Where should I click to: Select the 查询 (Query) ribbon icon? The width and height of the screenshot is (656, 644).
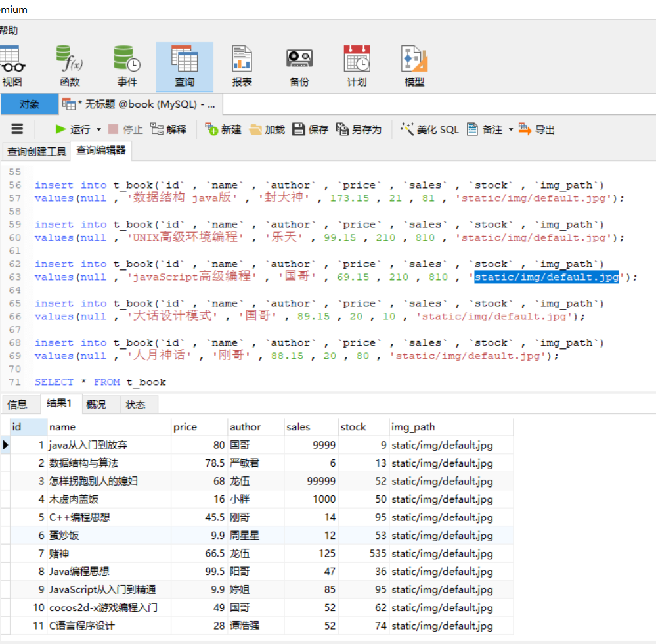(x=185, y=66)
